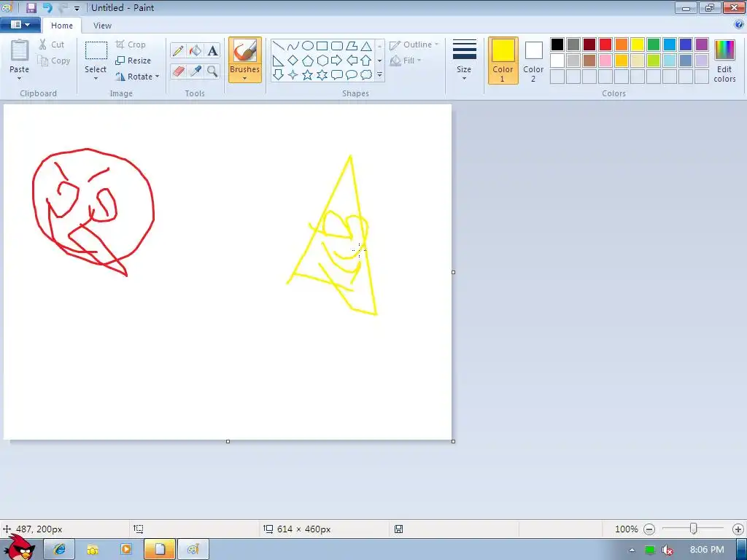
Task: Select the Magnifier tool
Action: (212, 71)
